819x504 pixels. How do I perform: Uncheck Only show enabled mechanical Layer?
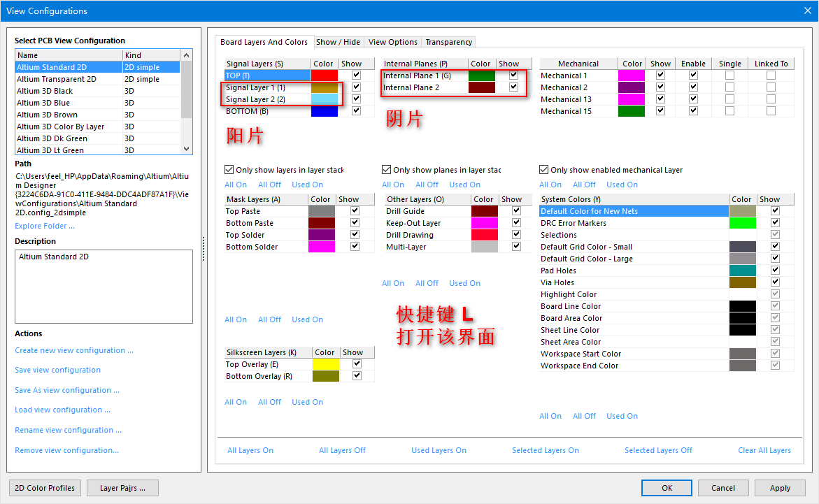click(x=544, y=170)
